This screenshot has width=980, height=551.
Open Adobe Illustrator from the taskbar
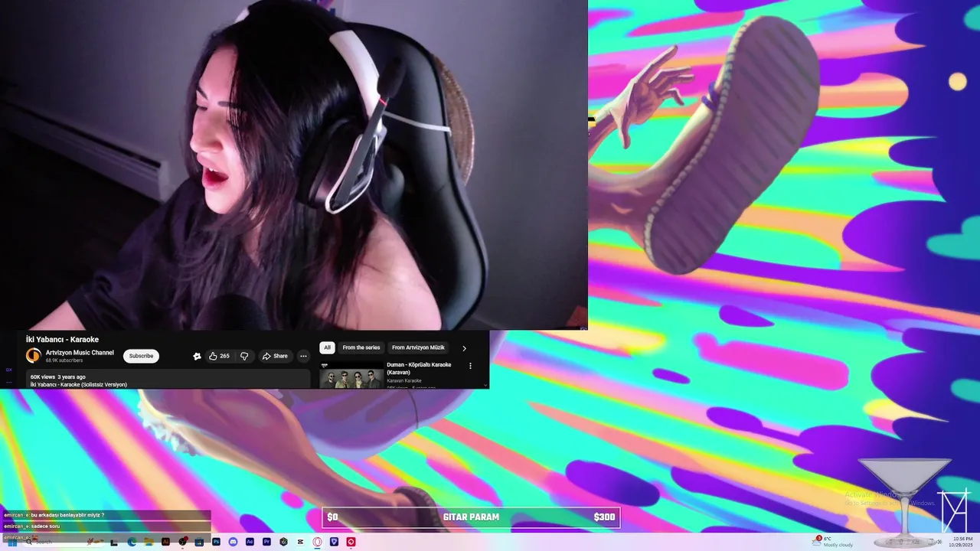[165, 542]
